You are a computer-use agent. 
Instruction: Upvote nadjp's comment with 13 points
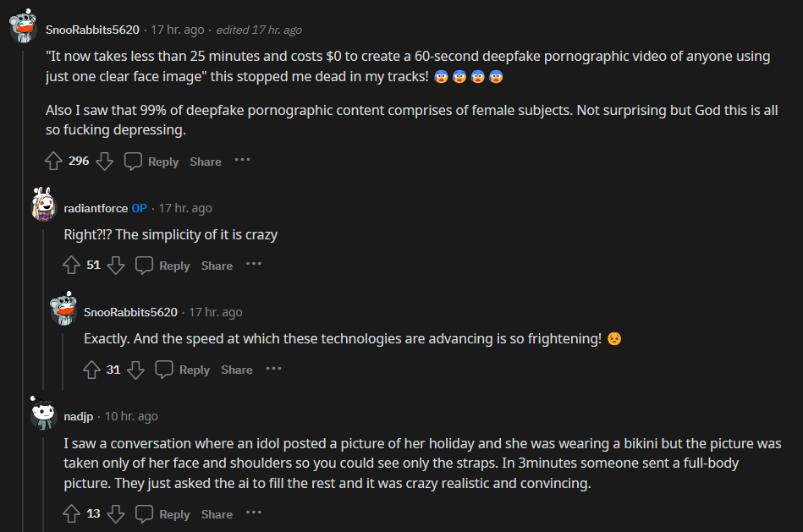pos(72,513)
